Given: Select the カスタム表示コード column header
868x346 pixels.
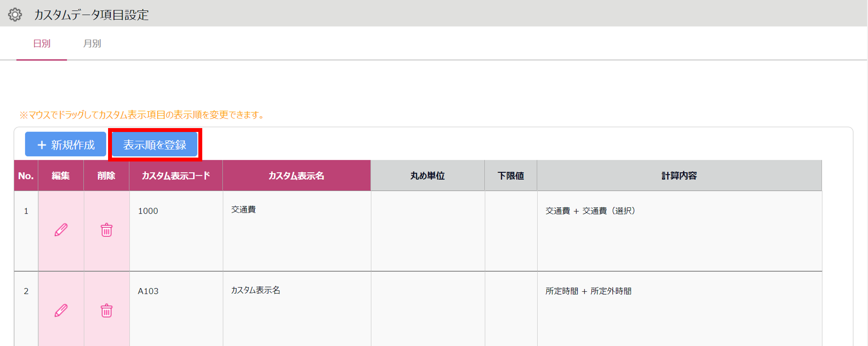Looking at the screenshot, I should pyautogui.click(x=176, y=175).
